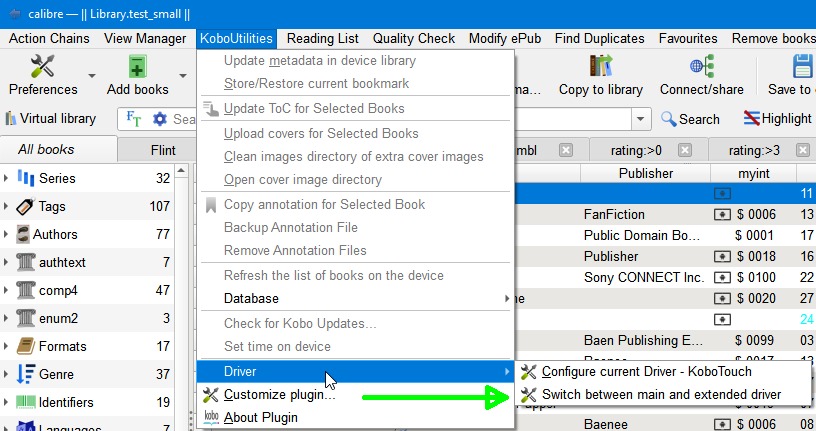This screenshot has height=431, width=816.
Task: Sort by the Publisher column header
Action: 645,173
